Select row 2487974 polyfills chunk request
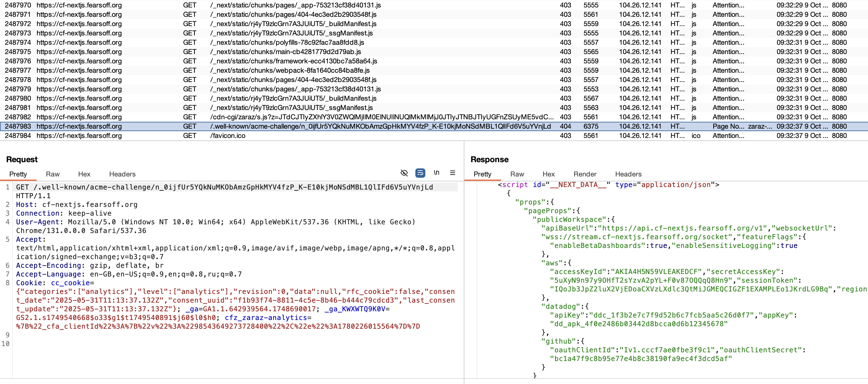 (x=287, y=43)
